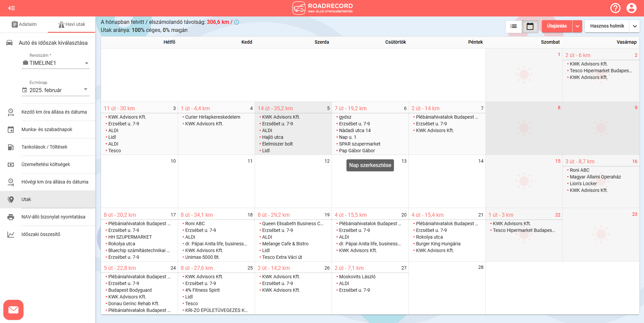Click Unimax-5000 Bt. entry
The image size is (644, 323).
click(x=202, y=257)
